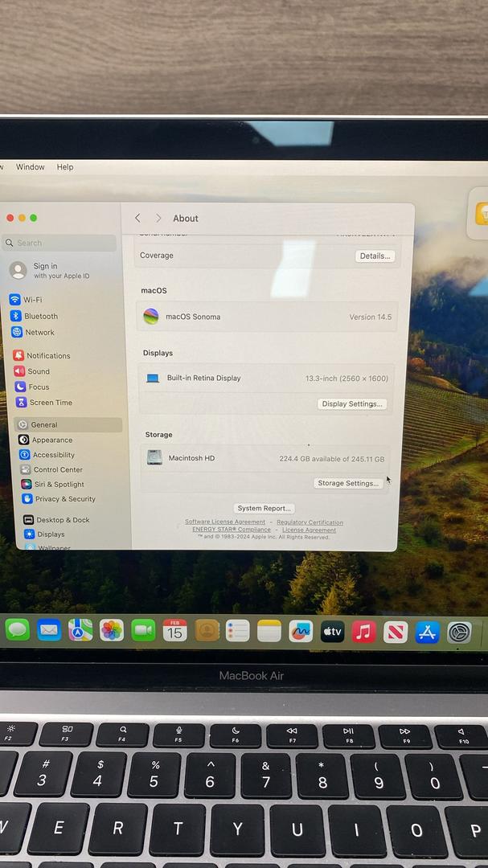This screenshot has width=488, height=868.
Task: Open Wi-Fi settings in sidebar
Action: (26, 300)
